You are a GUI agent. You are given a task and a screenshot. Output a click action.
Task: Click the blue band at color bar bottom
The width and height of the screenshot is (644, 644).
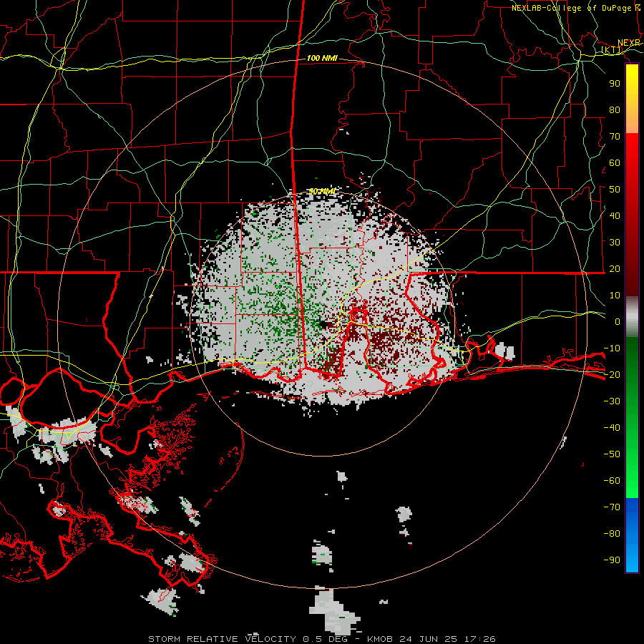pyautogui.click(x=632, y=535)
